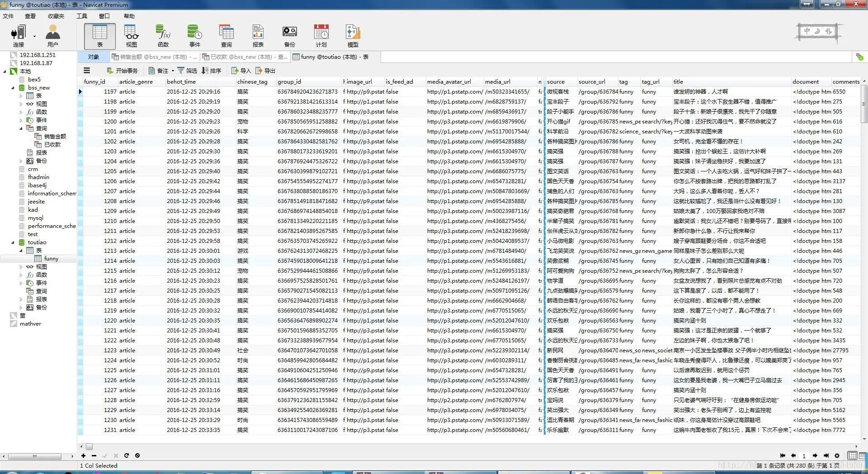Open the 函数 (Function) toolbar icon
The height and width of the screenshot is (474, 868).
163,36
